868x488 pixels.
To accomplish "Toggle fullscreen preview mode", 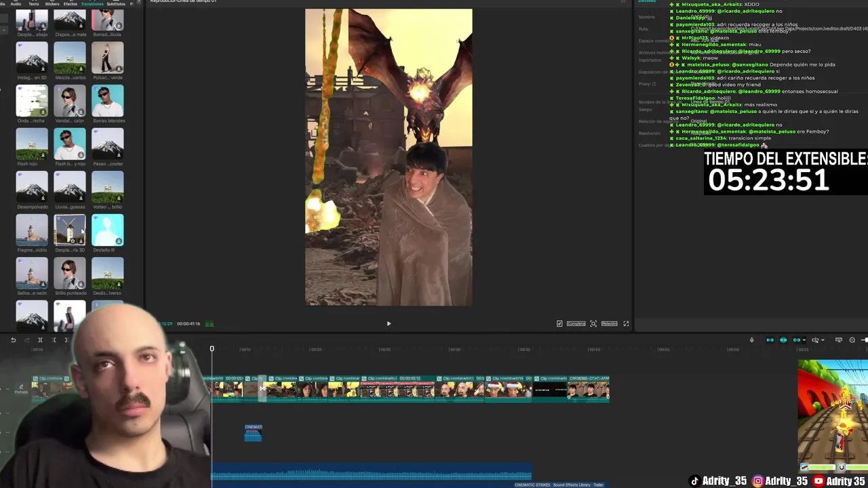I will (x=626, y=324).
